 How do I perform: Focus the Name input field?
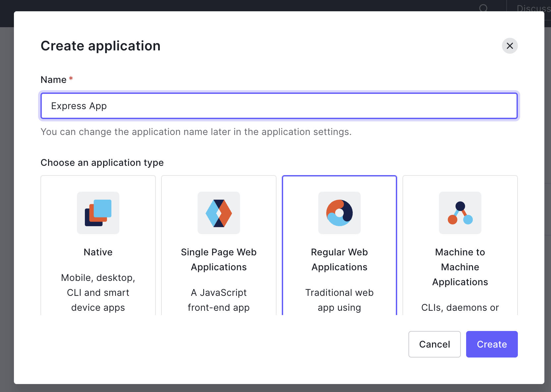(279, 106)
